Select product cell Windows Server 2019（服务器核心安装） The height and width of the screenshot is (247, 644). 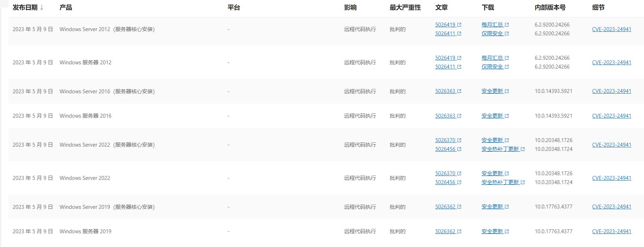(107, 207)
